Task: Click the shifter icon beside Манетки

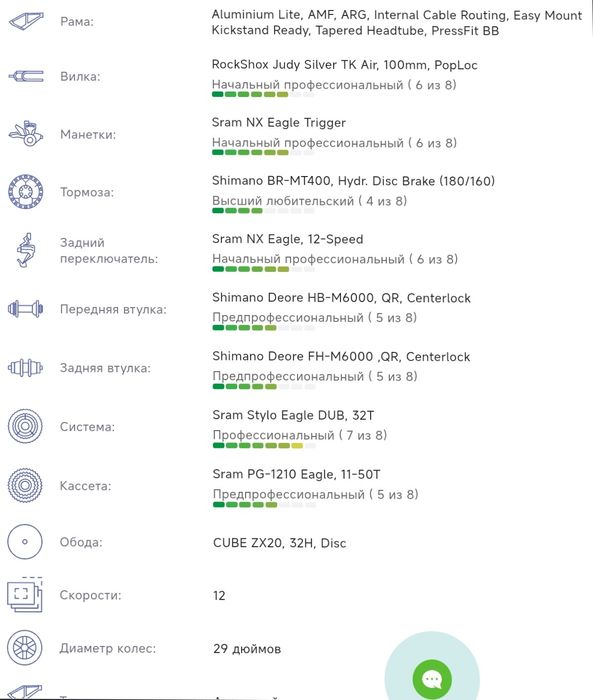Action: pos(26,133)
